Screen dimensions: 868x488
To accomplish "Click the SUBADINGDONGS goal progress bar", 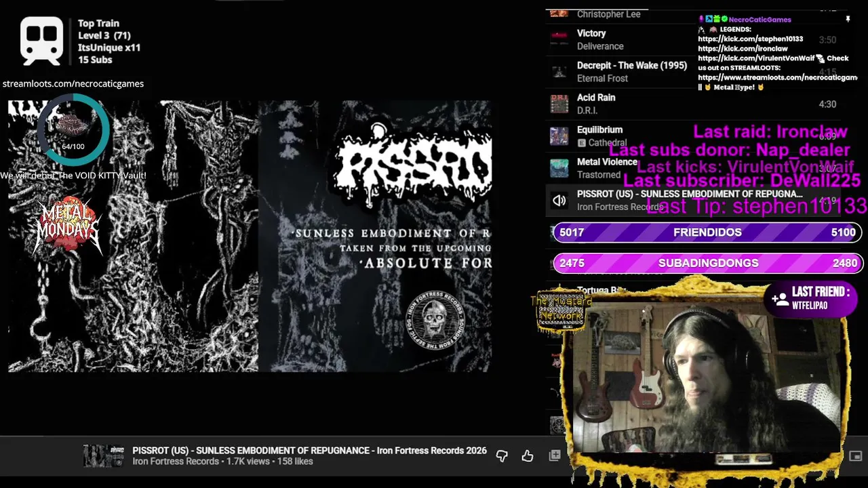I will pyautogui.click(x=707, y=263).
